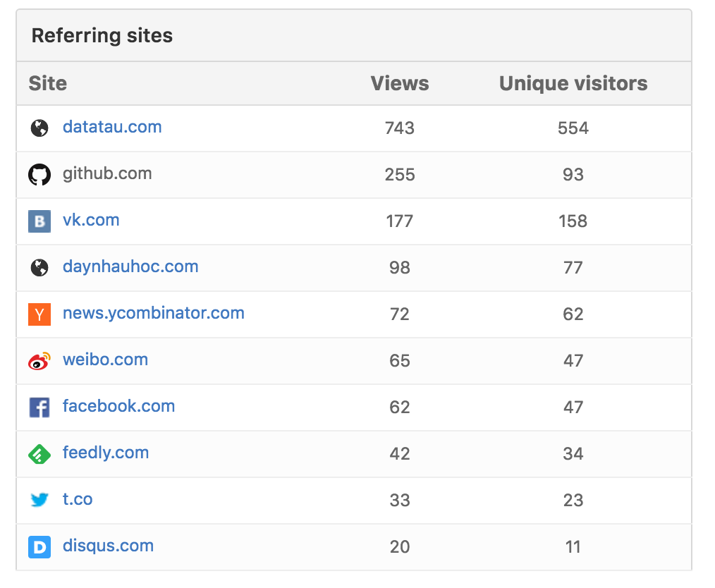This screenshot has width=715, height=588.
Task: Click the Feedly green icon
Action: [x=39, y=453]
